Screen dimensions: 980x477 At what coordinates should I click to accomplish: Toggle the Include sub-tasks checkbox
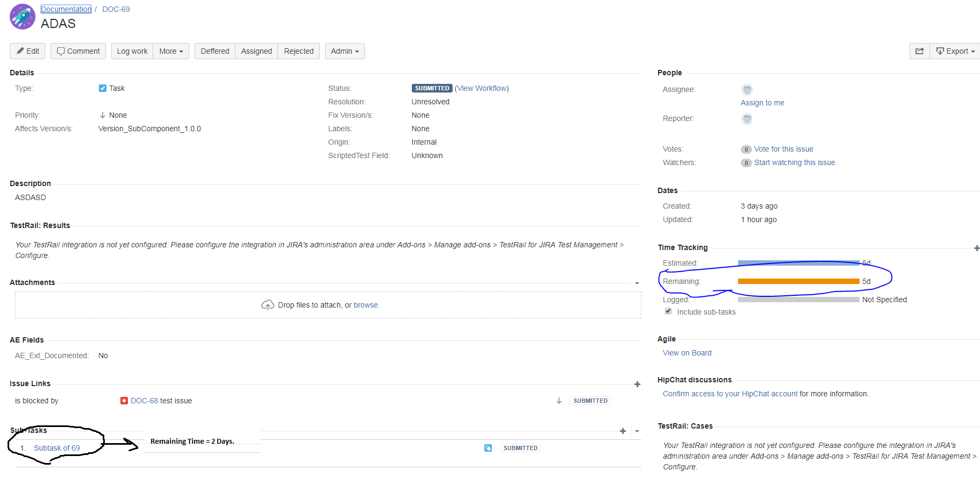[x=668, y=311]
